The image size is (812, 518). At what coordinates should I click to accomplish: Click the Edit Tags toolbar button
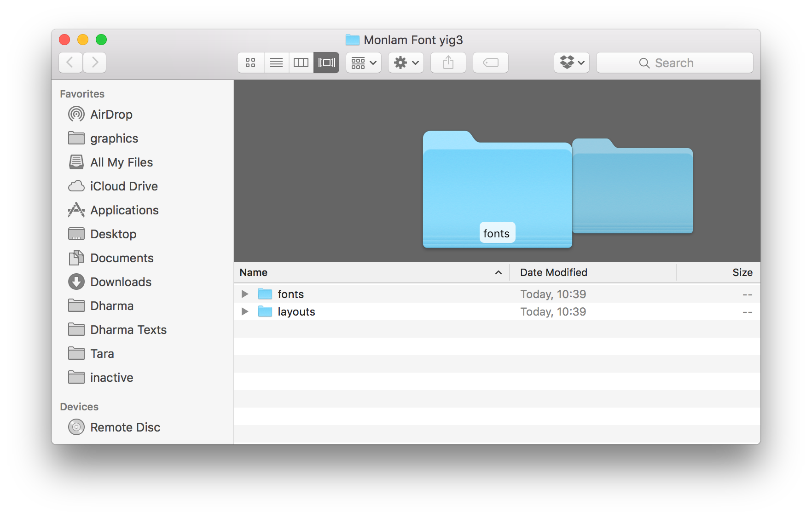click(x=491, y=63)
